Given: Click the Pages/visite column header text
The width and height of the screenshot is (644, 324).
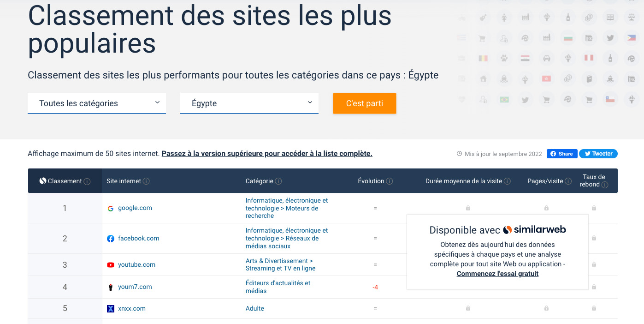Looking at the screenshot, I should [x=545, y=181].
